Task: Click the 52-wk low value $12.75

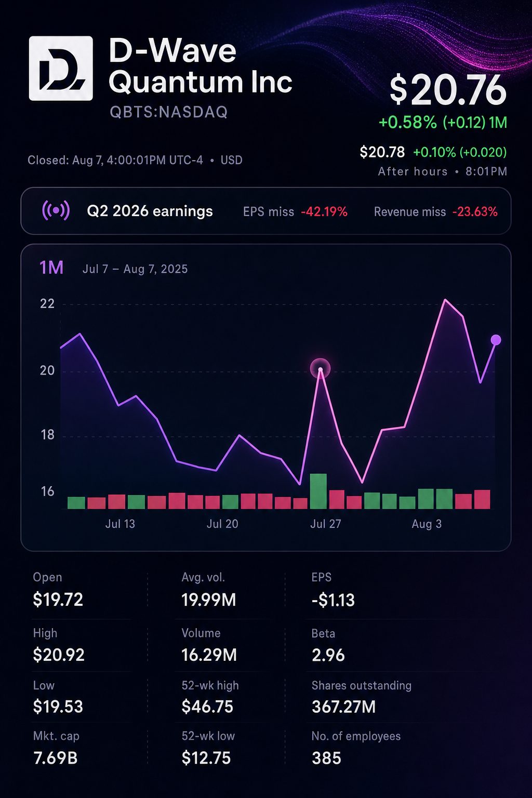Action: [x=206, y=759]
